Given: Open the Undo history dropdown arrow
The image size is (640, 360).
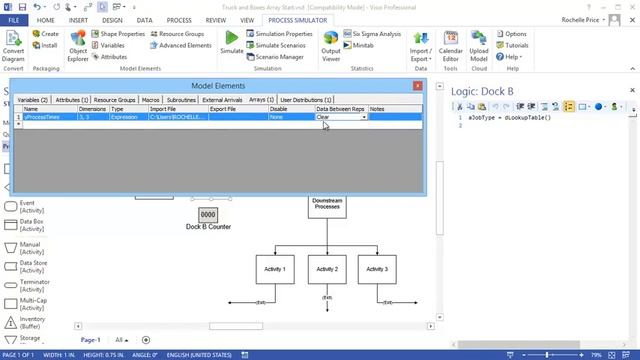Looking at the screenshot, I should click(x=44, y=7).
